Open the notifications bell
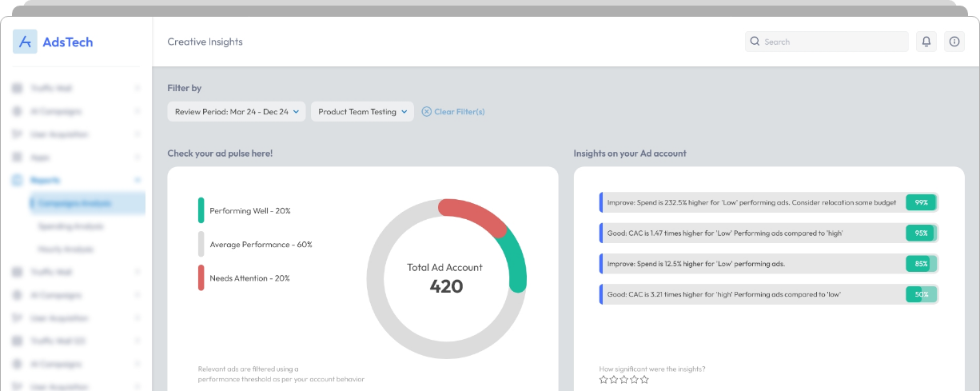980x391 pixels. pyautogui.click(x=926, y=42)
